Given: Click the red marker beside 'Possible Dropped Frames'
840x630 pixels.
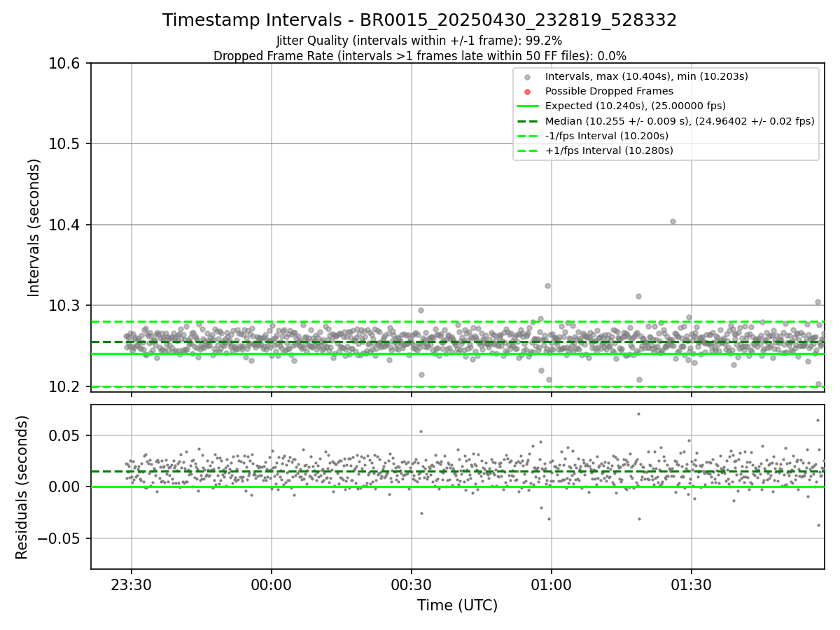Looking at the screenshot, I should (x=528, y=92).
